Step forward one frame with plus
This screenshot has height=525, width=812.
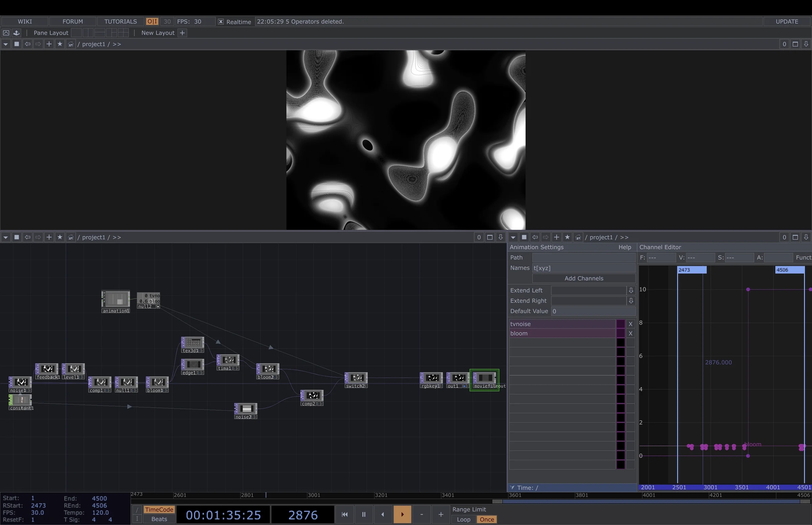(x=441, y=515)
